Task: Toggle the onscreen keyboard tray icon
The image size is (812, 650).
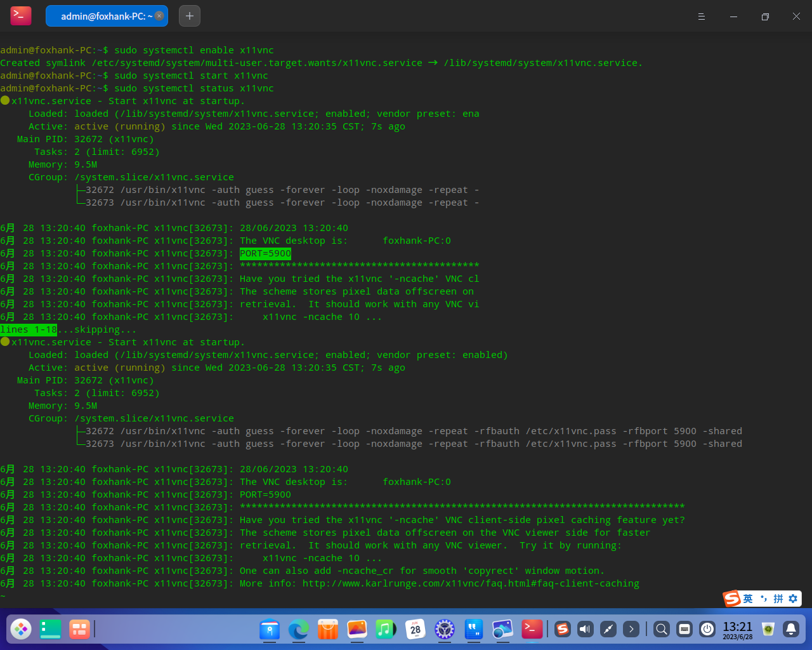Action: coord(684,629)
